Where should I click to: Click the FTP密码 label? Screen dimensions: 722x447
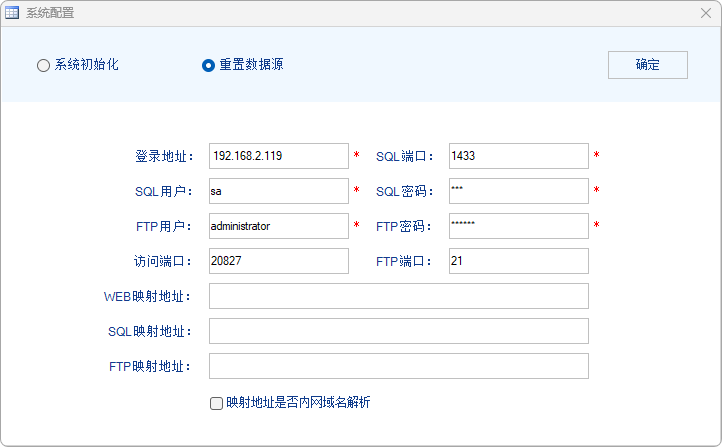pos(404,226)
